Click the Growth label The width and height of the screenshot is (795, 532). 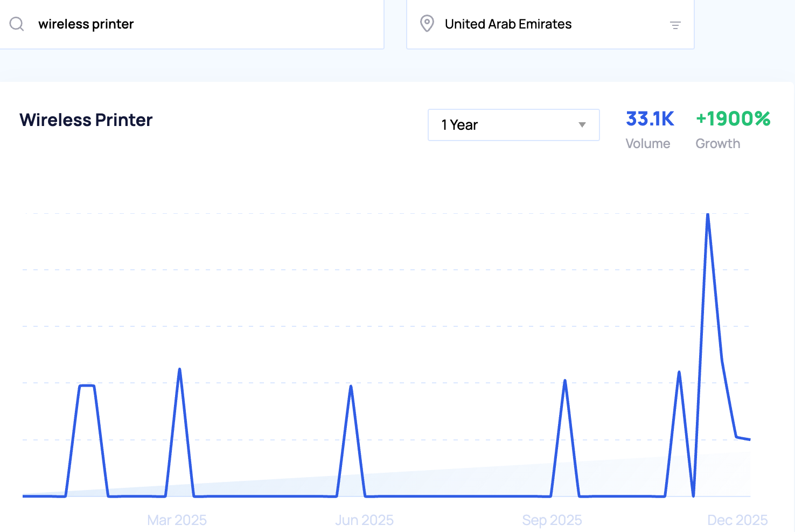click(717, 144)
